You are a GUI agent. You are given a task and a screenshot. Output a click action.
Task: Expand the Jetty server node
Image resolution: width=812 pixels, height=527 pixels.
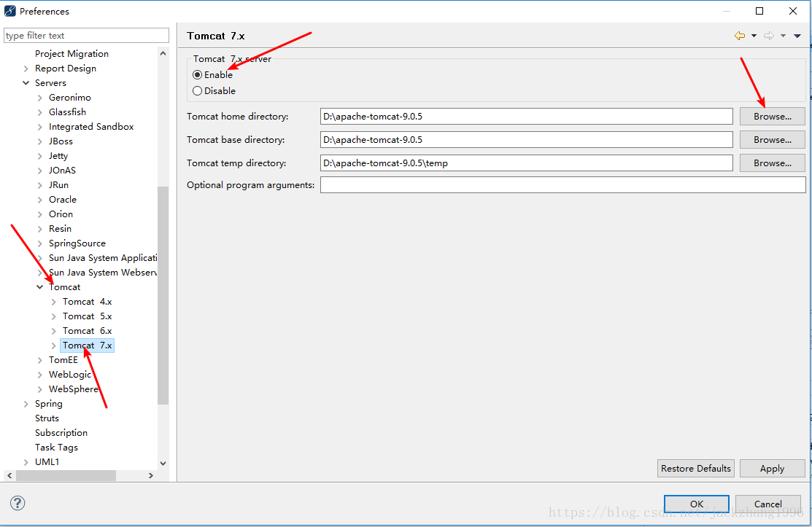[x=40, y=156]
